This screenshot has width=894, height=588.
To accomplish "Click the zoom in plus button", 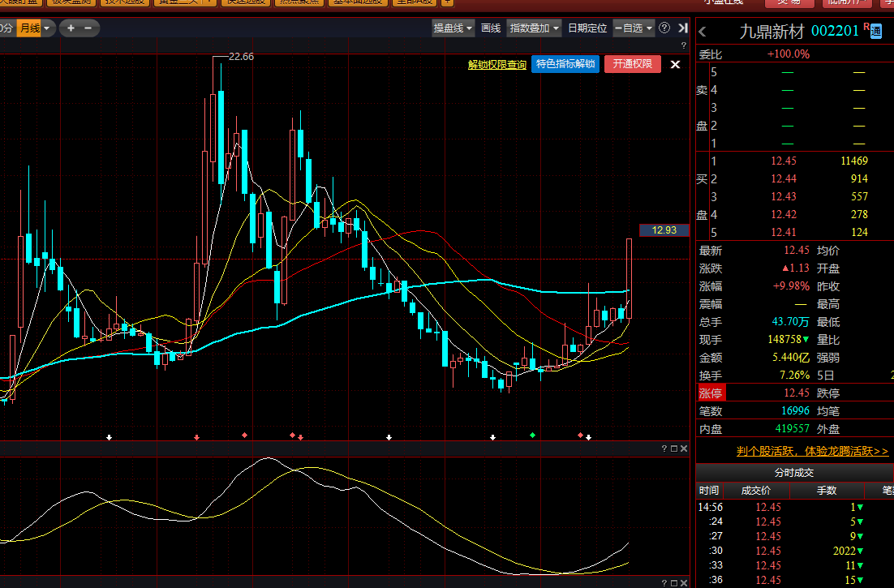I will [71, 28].
